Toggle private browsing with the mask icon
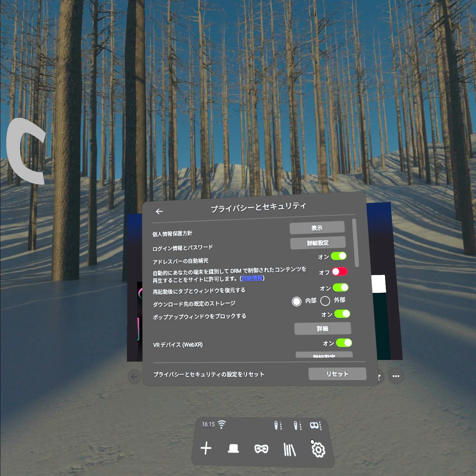 (x=261, y=449)
